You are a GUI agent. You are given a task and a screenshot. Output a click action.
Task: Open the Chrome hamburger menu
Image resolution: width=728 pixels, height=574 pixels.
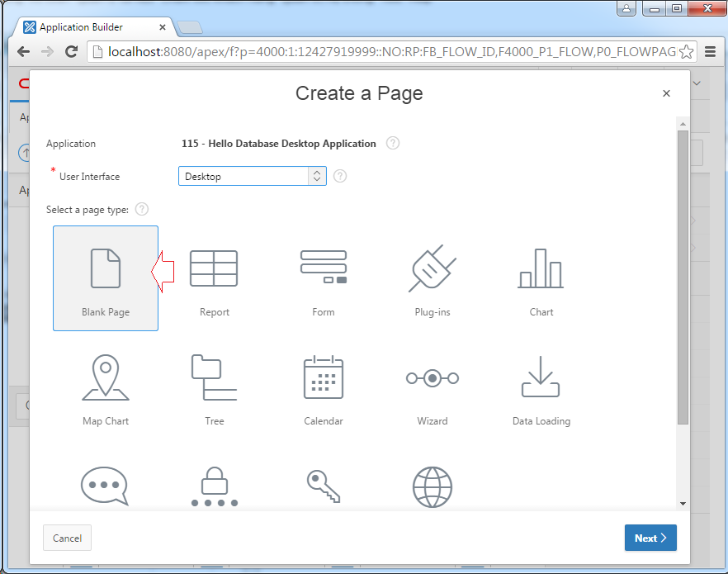(710, 51)
